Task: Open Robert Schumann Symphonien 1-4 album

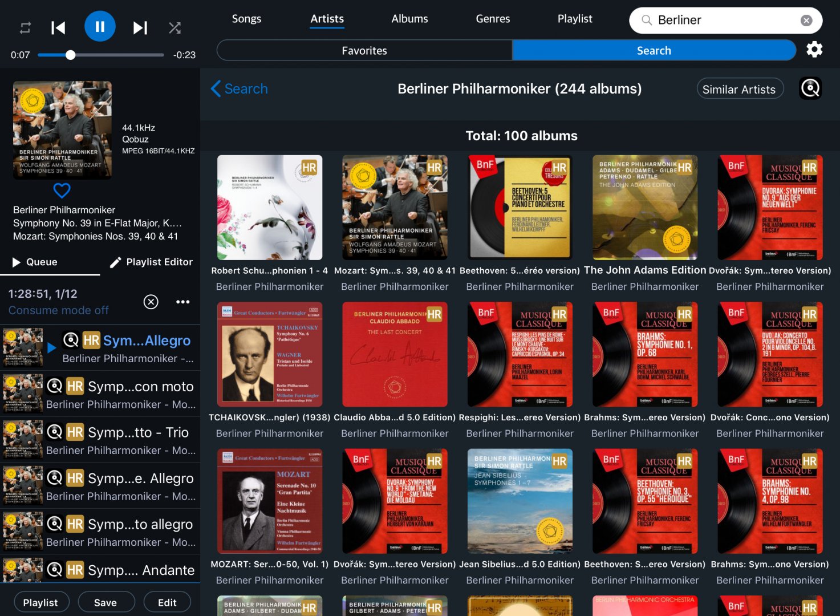Action: 270,208
